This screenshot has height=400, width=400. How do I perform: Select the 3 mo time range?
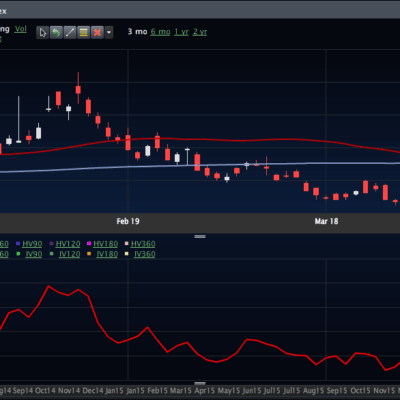(137, 32)
